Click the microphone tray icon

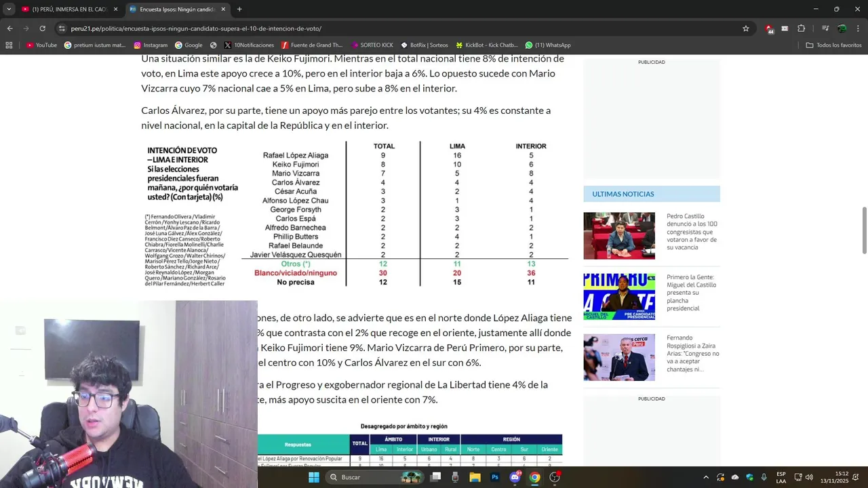pos(764,477)
